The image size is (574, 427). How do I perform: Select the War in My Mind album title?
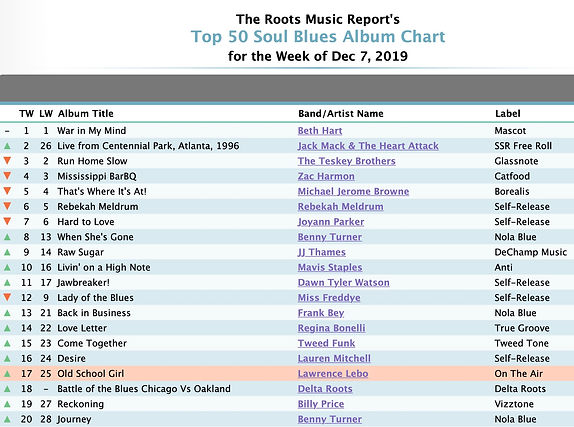click(x=92, y=131)
